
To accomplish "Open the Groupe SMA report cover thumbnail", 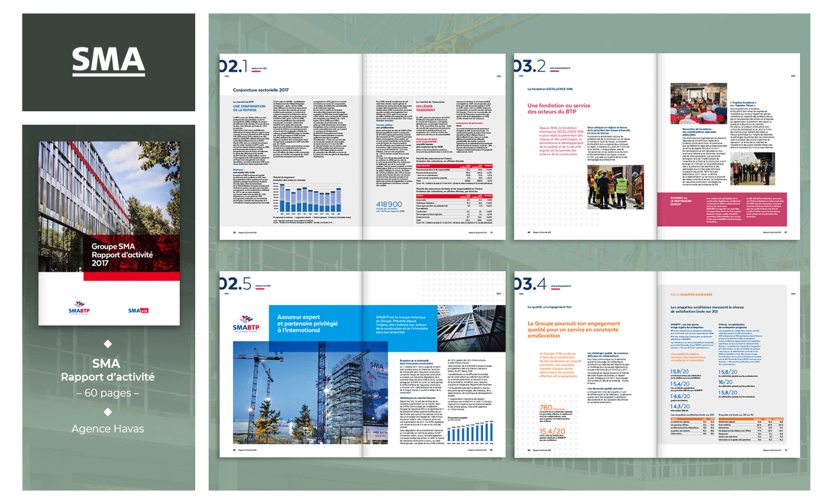I will (x=109, y=233).
